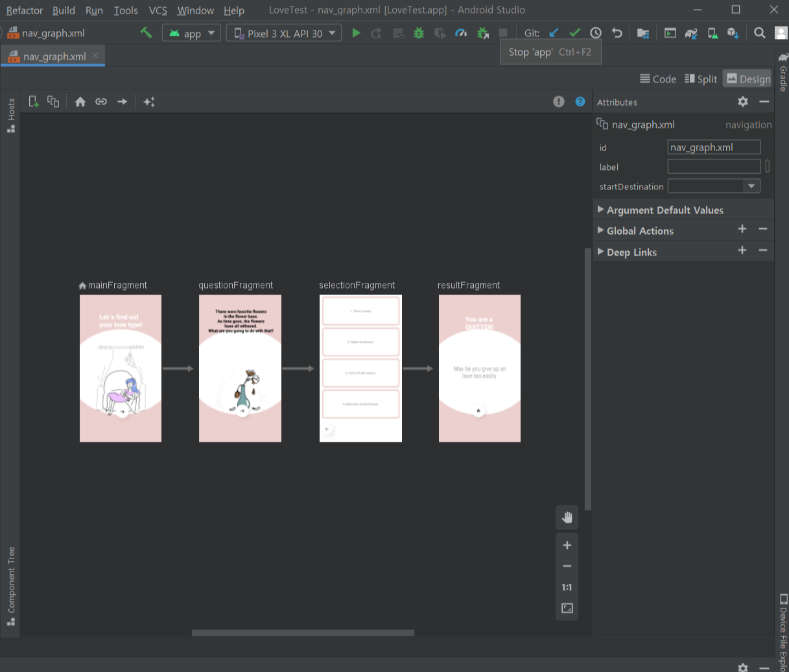Remove a Deep Link with minus
Screen dimensions: 789x672
tap(763, 250)
